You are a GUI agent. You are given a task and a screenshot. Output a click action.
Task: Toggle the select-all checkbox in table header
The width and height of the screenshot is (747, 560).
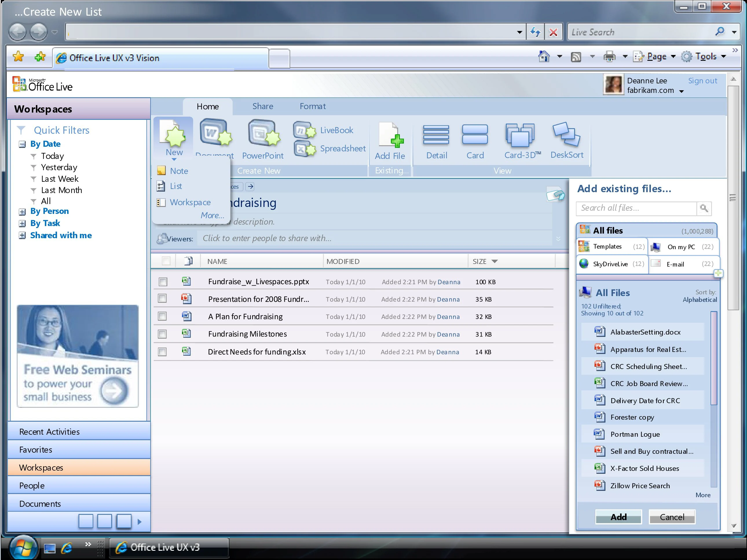(166, 261)
